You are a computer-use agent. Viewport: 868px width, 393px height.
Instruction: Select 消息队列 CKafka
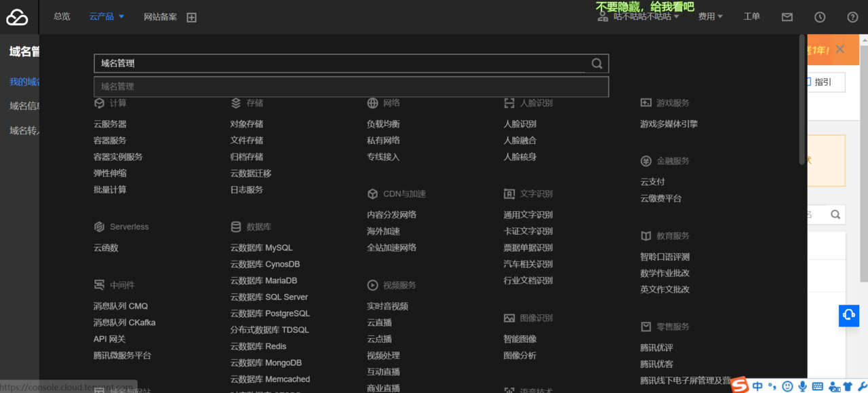[x=125, y=322]
